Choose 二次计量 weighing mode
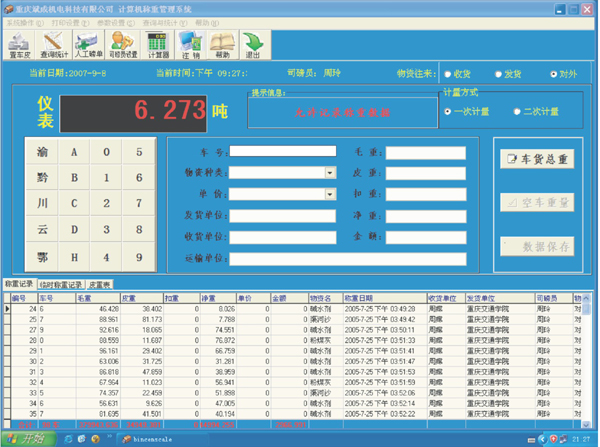 (517, 111)
